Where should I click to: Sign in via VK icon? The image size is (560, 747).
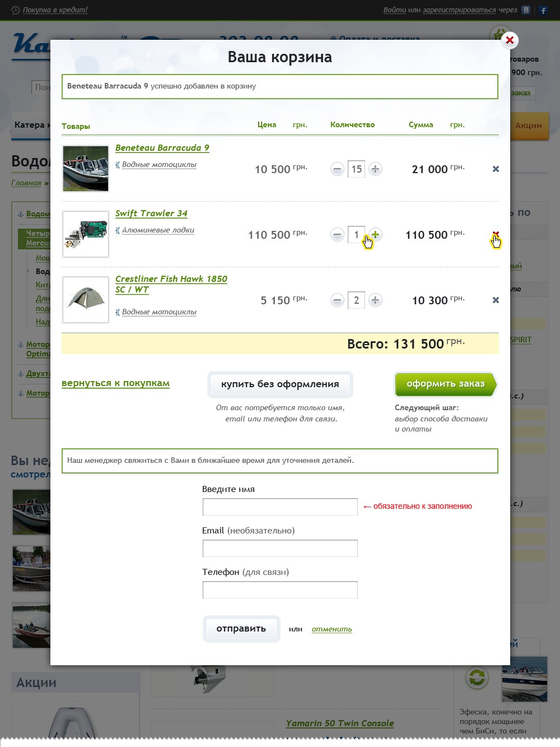[526, 10]
